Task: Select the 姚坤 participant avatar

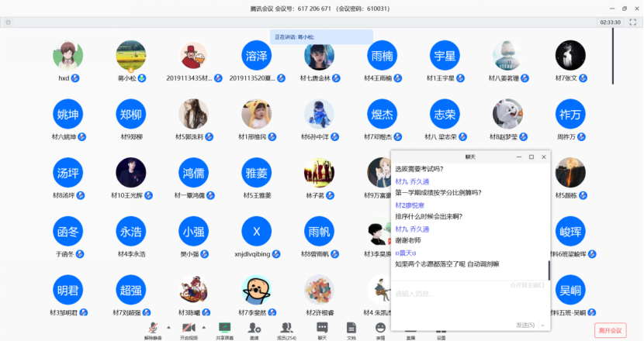Action: 68,115
